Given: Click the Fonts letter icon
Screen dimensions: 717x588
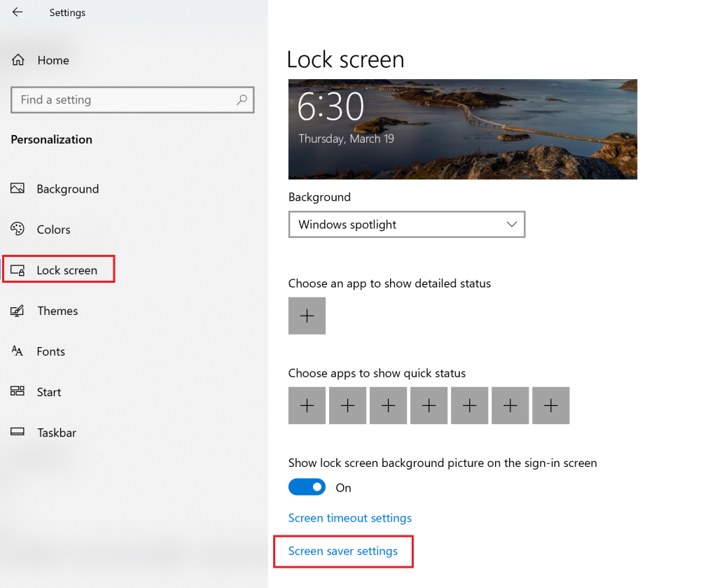Looking at the screenshot, I should tap(18, 351).
